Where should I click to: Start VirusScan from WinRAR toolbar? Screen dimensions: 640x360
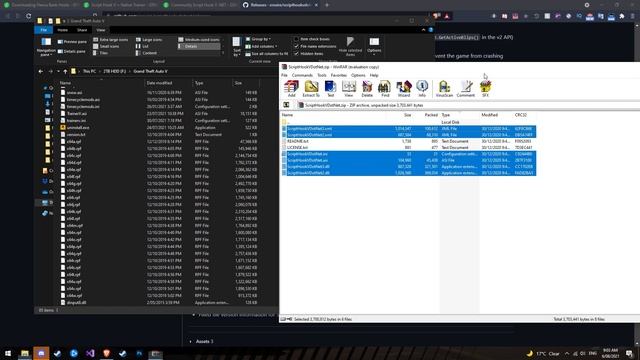click(444, 89)
